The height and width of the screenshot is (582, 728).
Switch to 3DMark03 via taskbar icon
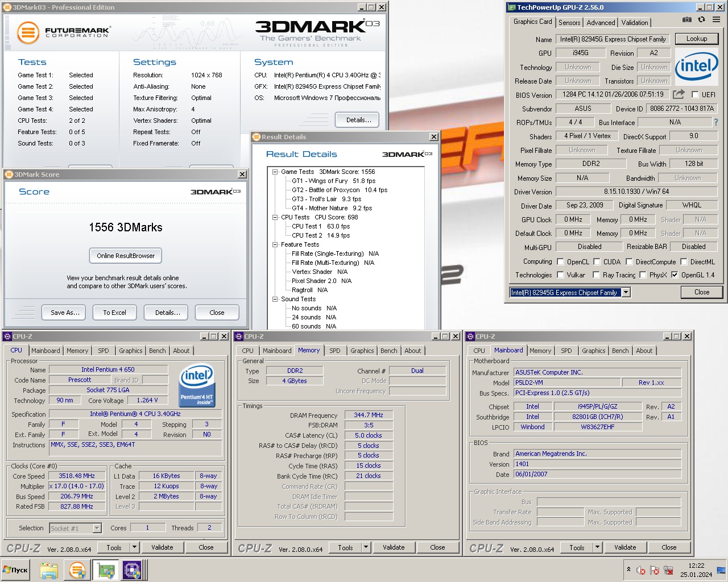(x=77, y=570)
